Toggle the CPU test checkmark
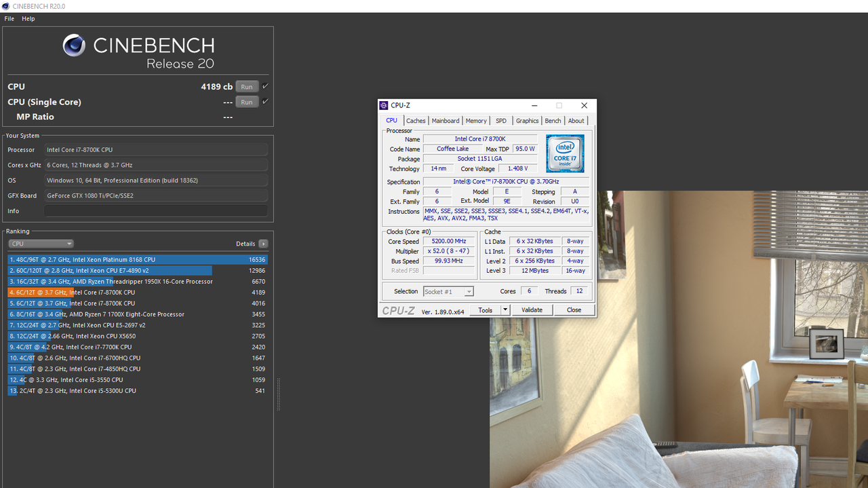The height and width of the screenshot is (488, 868). point(265,86)
